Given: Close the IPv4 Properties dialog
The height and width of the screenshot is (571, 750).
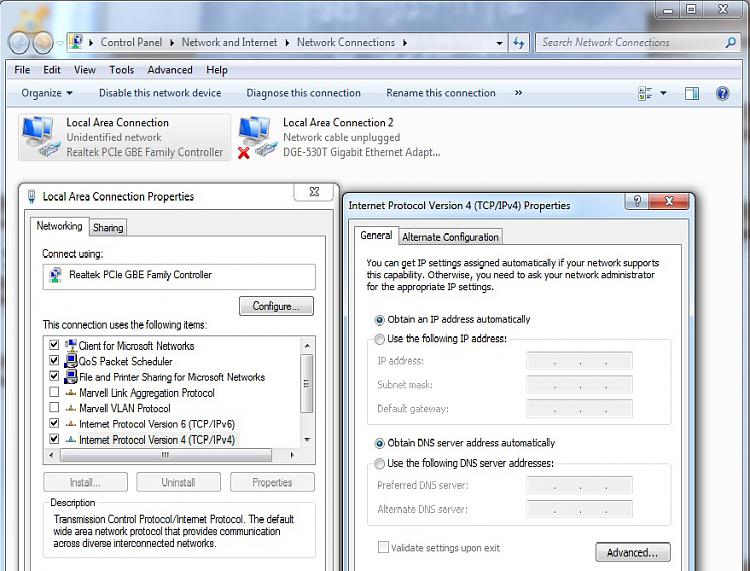Looking at the screenshot, I should click(x=669, y=201).
